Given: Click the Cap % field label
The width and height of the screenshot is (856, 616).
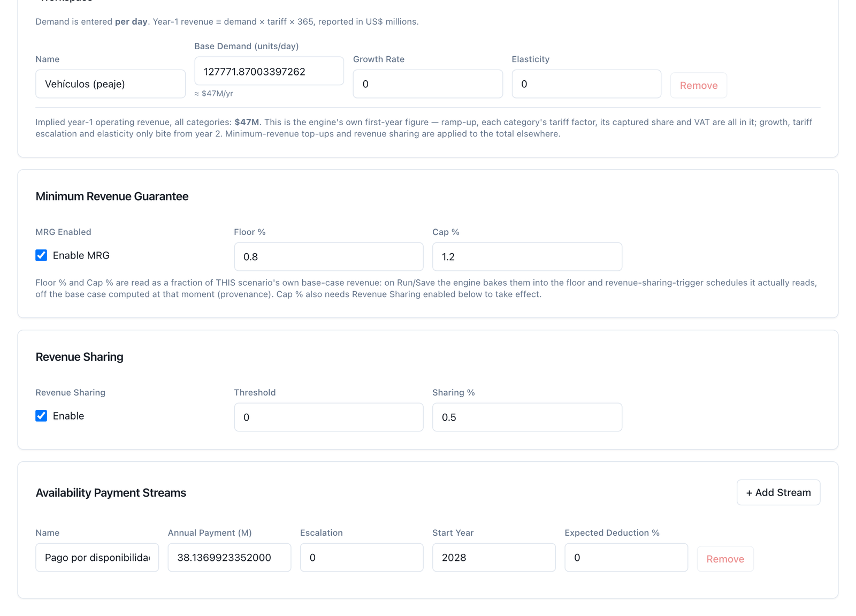Looking at the screenshot, I should pyautogui.click(x=446, y=232).
